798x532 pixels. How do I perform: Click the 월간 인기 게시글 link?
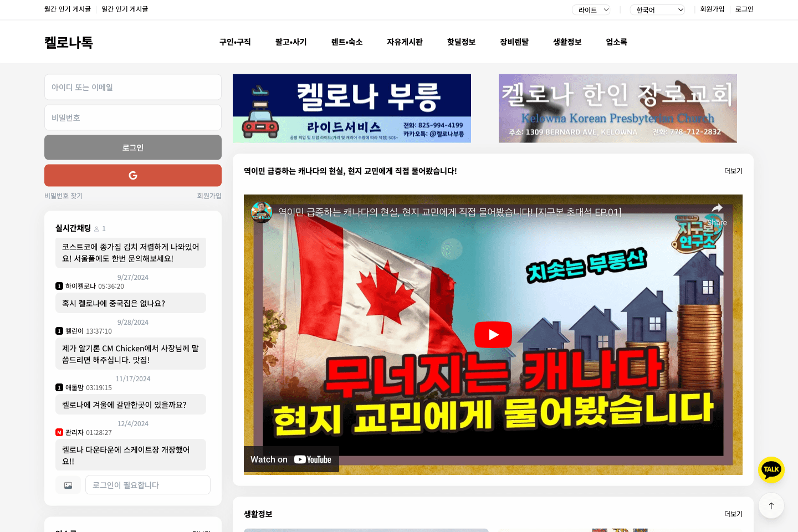click(x=67, y=9)
